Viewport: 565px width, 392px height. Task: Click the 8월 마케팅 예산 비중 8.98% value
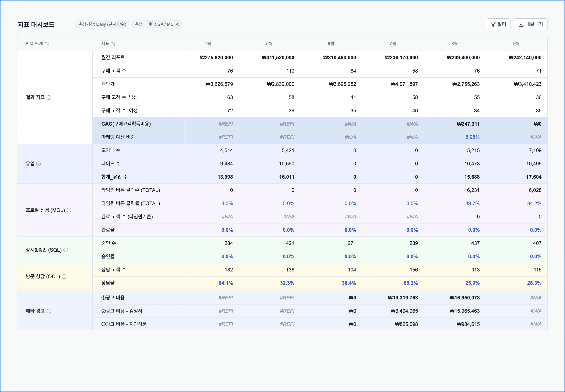472,137
